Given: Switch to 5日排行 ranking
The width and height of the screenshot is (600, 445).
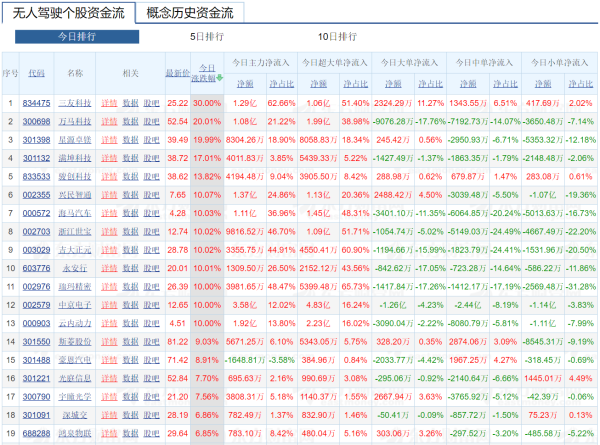Looking at the screenshot, I should coord(207,37).
